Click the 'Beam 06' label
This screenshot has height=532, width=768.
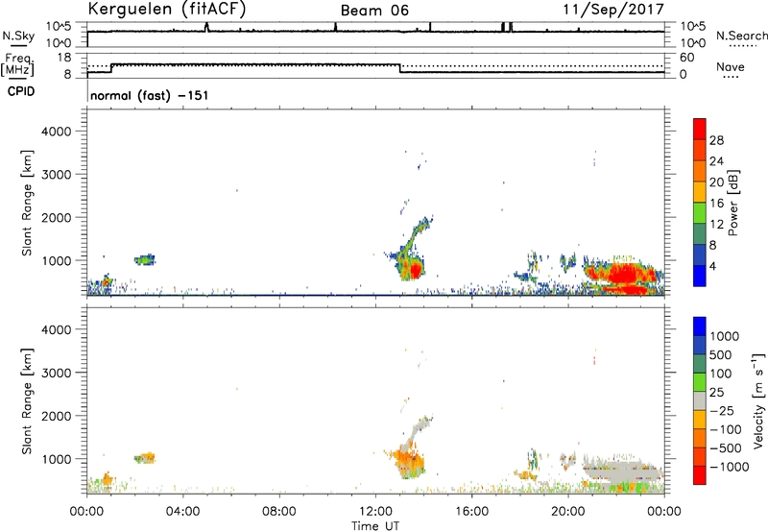374,11
